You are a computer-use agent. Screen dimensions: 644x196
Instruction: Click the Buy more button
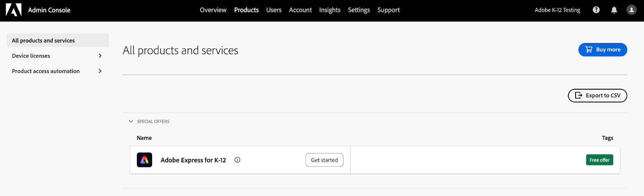(603, 50)
